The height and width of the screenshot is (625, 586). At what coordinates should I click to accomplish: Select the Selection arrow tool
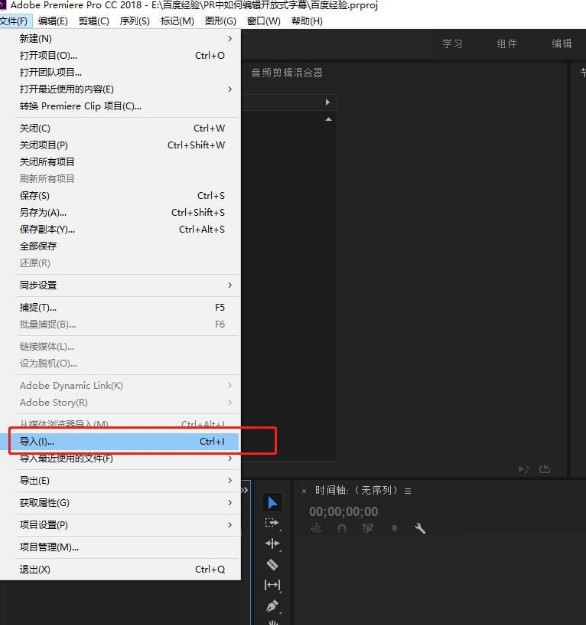272,503
